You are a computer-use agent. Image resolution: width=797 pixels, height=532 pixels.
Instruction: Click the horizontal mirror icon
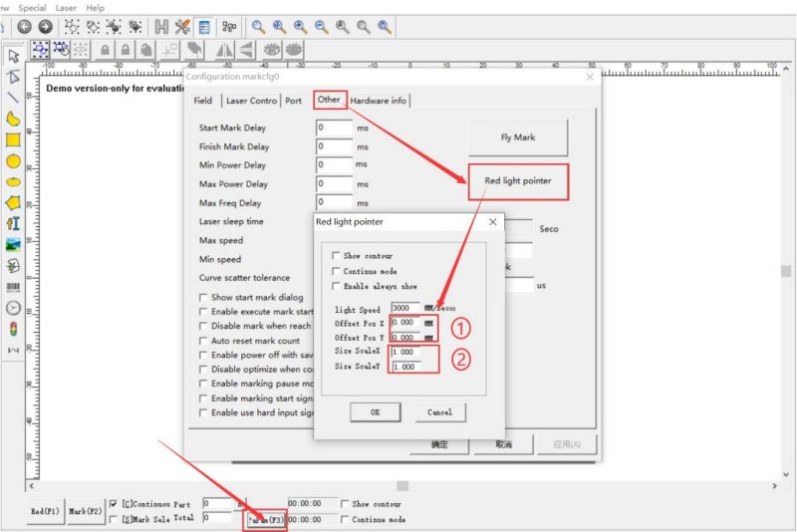pos(224,49)
